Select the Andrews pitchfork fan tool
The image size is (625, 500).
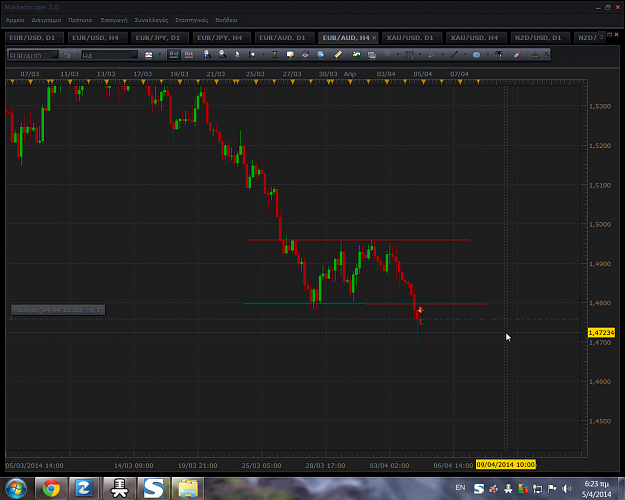coord(432,55)
